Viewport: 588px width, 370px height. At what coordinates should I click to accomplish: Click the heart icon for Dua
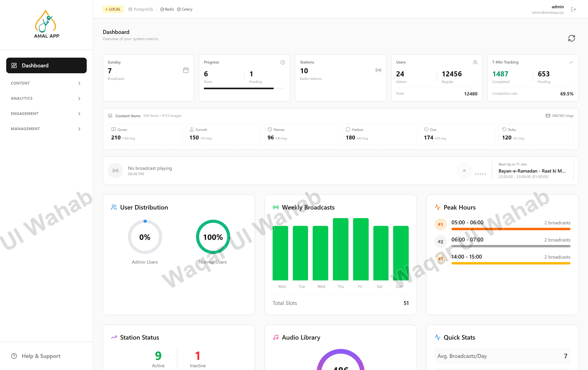click(x=426, y=129)
